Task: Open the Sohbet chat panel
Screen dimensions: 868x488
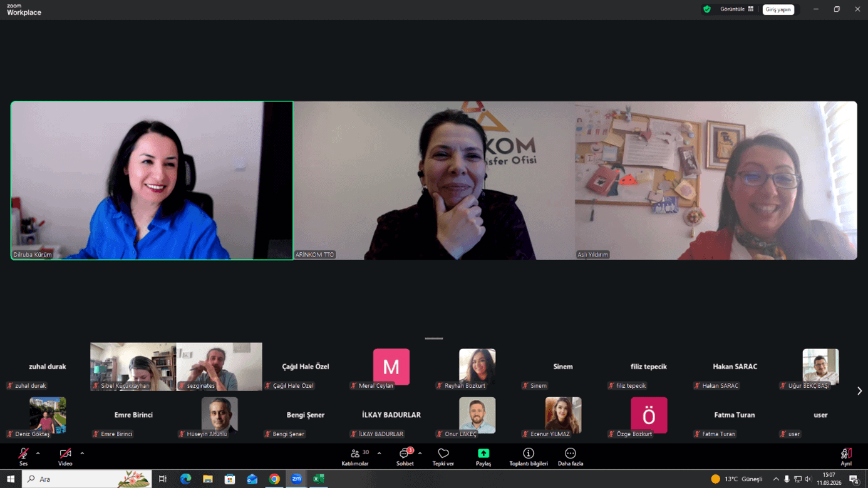Action: (405, 456)
